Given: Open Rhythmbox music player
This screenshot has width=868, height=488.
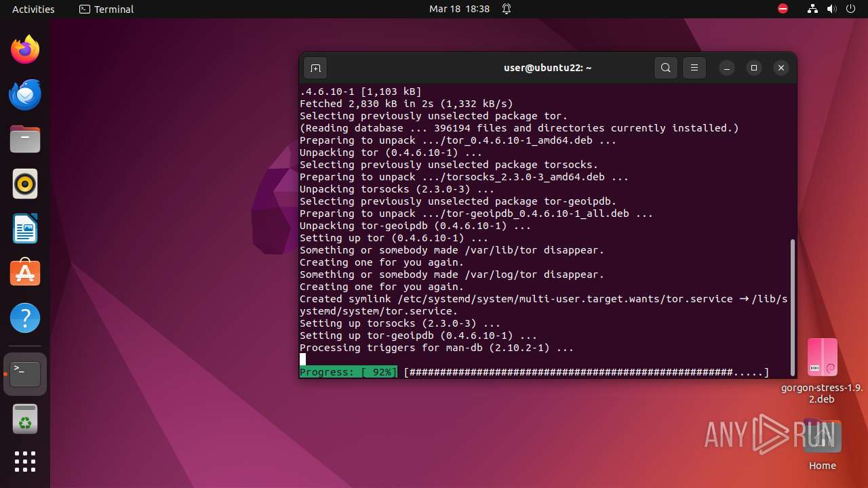Looking at the screenshot, I should click(x=25, y=184).
